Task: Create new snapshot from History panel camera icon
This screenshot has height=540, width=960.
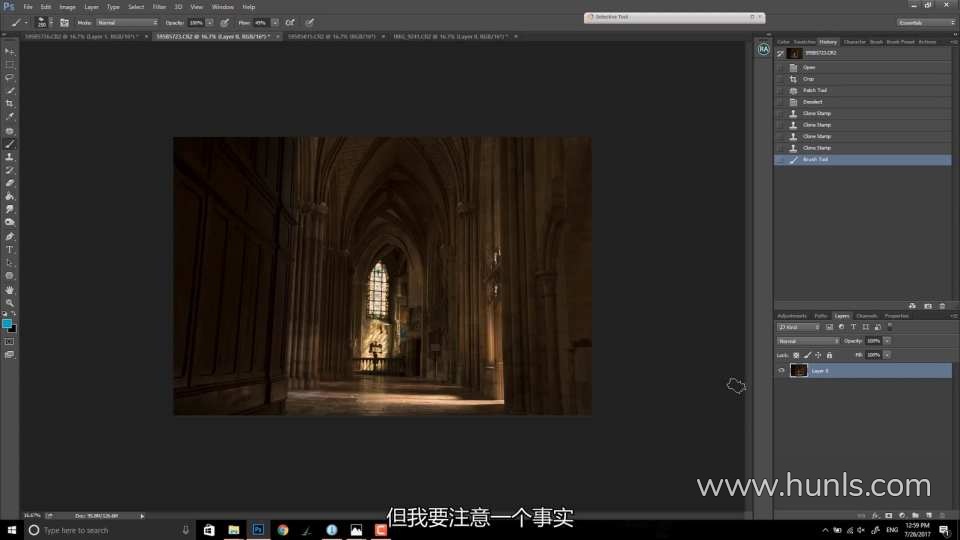Action: click(927, 305)
